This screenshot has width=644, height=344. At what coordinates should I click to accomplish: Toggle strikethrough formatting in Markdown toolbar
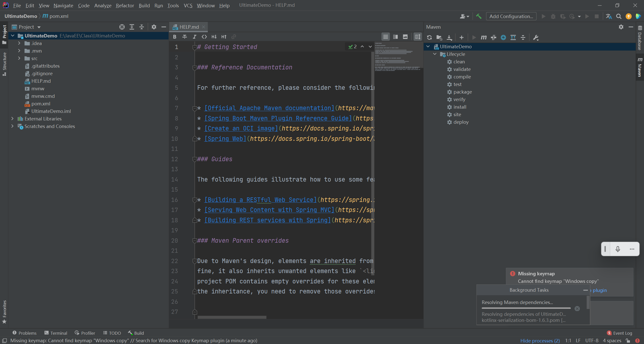(x=185, y=37)
